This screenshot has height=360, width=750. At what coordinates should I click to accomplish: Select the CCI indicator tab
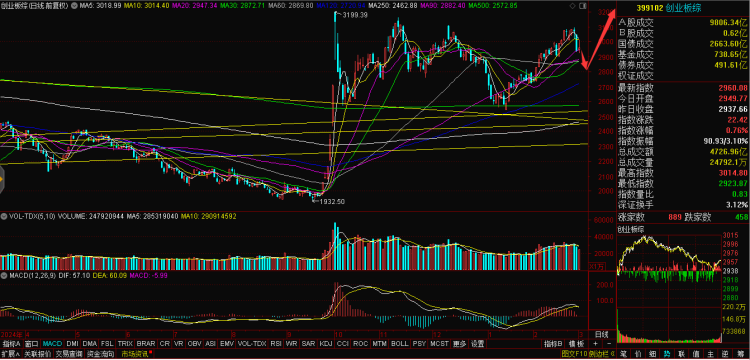point(342,344)
